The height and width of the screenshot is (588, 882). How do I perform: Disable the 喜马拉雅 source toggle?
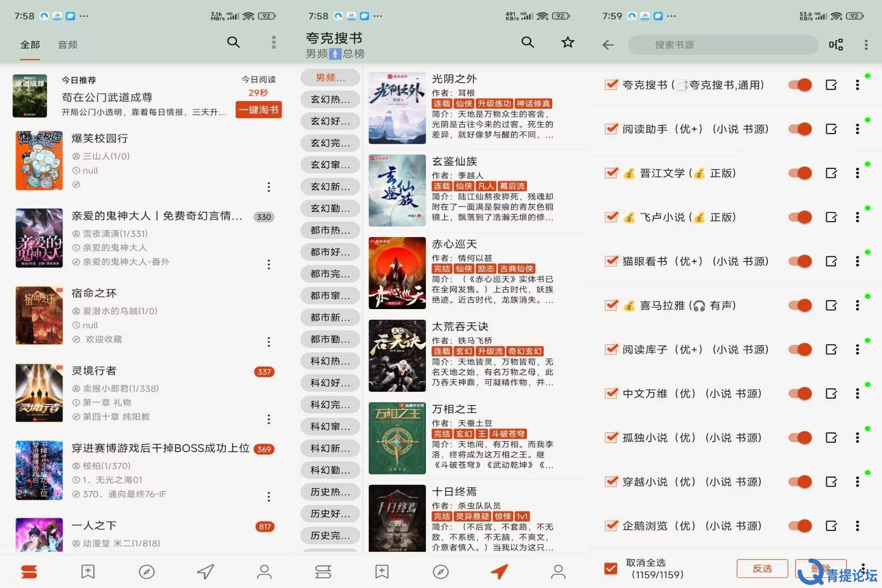point(800,305)
